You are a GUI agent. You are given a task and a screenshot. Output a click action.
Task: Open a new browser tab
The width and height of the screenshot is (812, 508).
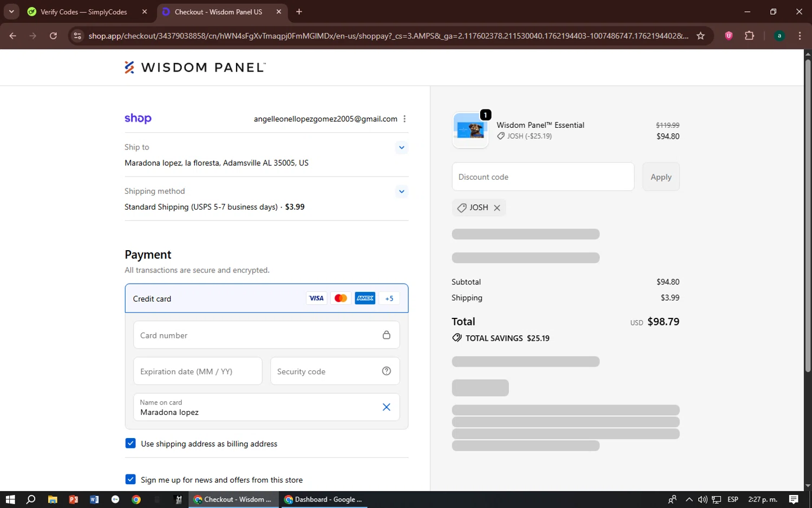(299, 12)
